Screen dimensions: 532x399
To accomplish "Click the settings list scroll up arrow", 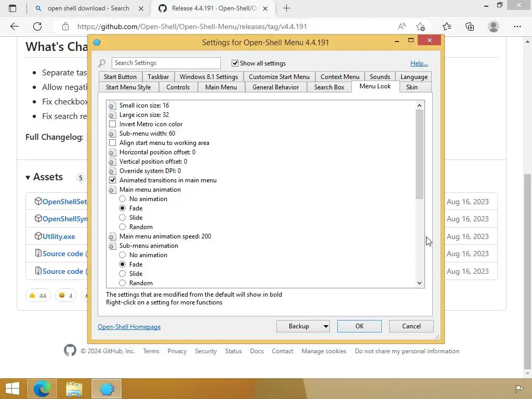I will [420, 105].
